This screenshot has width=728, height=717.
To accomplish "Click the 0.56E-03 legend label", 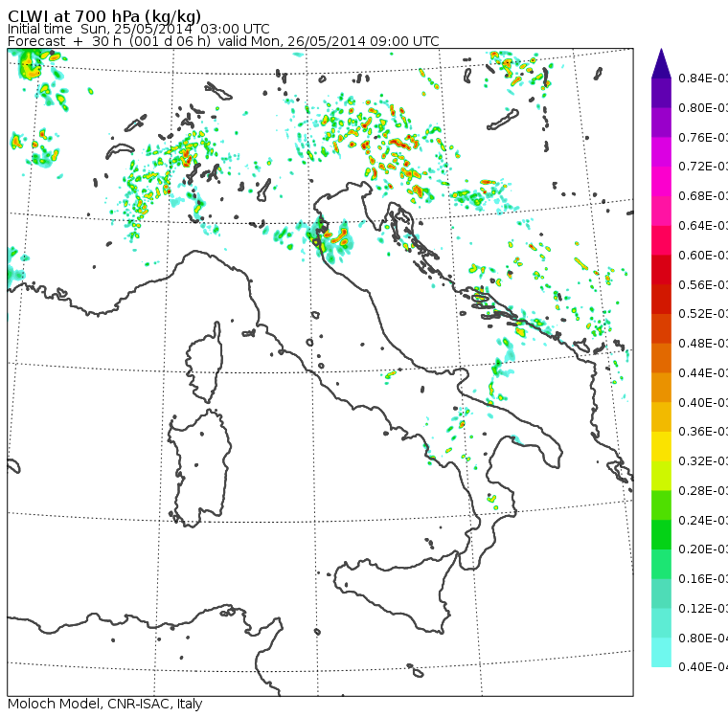I will point(703,284).
